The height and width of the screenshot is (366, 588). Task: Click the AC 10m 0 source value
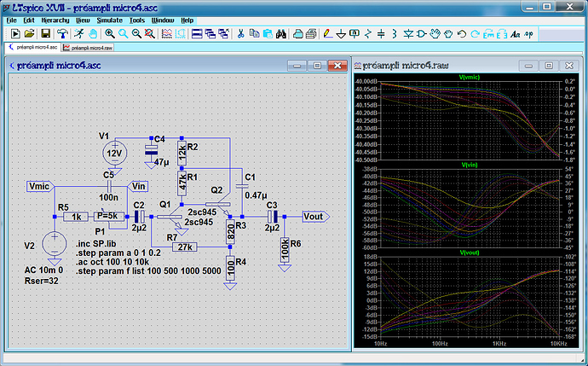coord(43,270)
